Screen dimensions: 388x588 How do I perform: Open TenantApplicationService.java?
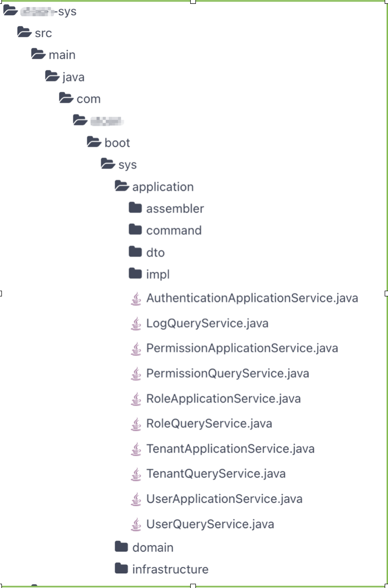pos(230,449)
